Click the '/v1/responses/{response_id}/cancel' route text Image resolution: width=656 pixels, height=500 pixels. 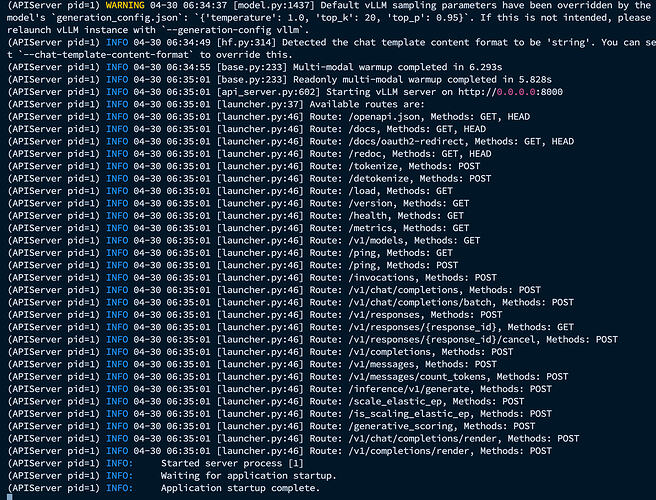(x=442, y=340)
